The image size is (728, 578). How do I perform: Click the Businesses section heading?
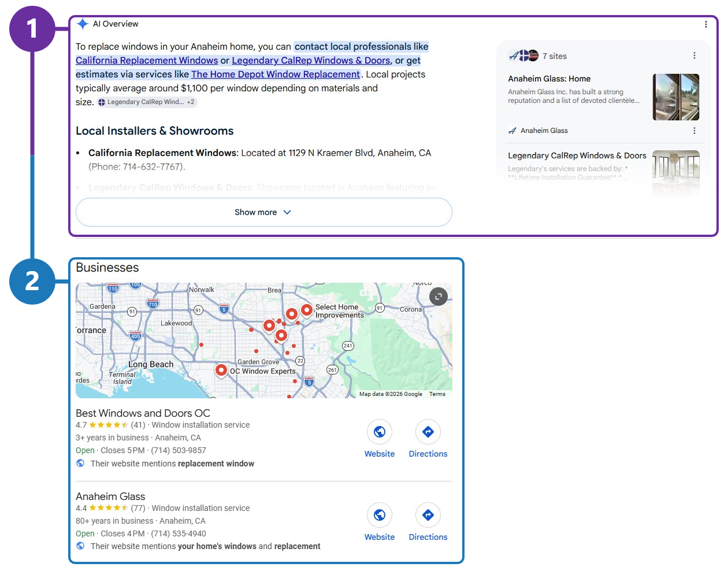pos(107,268)
